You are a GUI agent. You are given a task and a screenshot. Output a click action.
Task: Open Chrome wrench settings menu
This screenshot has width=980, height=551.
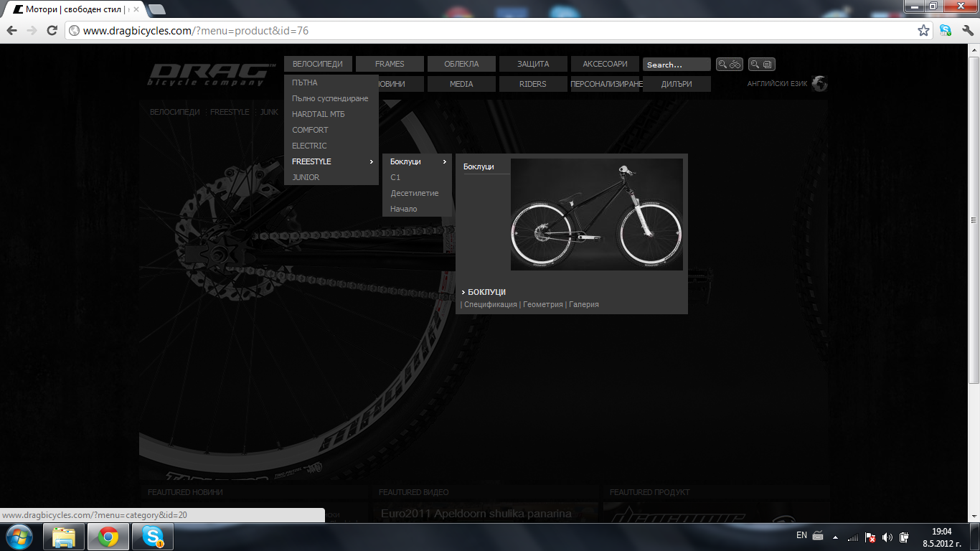pos(967,31)
